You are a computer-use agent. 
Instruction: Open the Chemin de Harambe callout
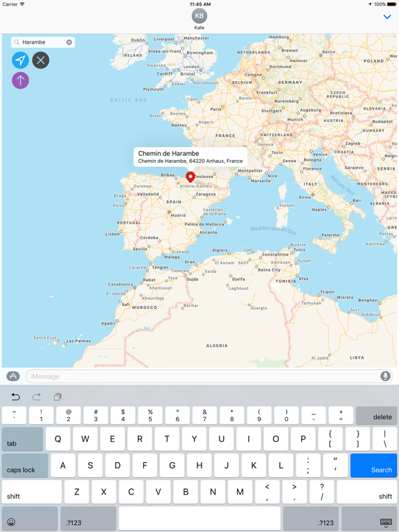pyautogui.click(x=190, y=157)
